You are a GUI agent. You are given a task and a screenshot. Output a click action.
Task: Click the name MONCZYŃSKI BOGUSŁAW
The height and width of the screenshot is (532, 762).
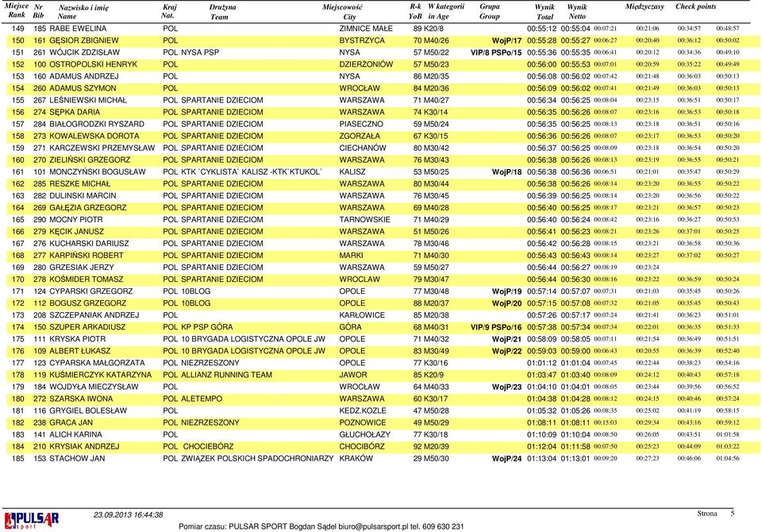click(97, 172)
